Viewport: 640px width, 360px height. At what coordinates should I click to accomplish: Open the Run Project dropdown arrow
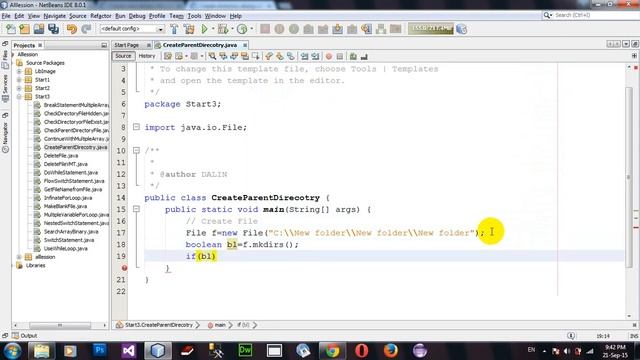point(213,29)
